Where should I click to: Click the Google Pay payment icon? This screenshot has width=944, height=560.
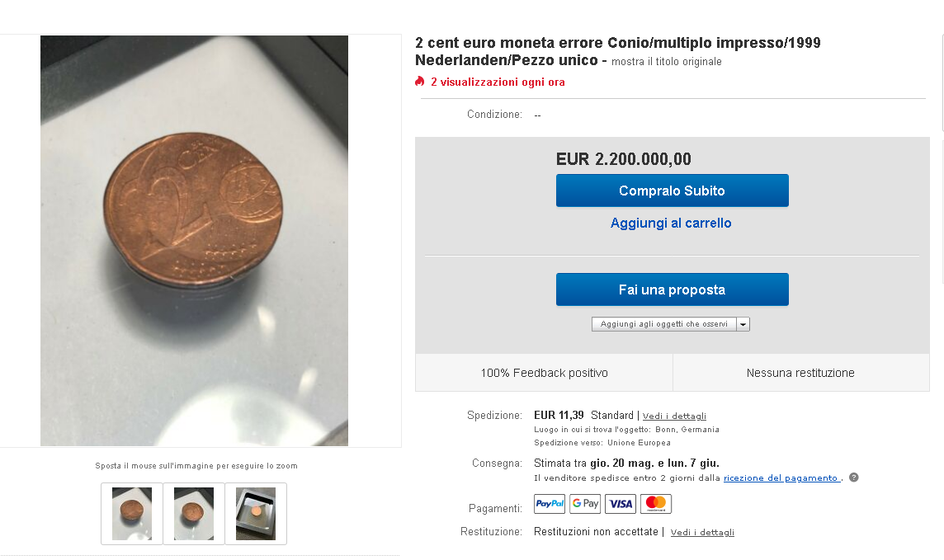[x=585, y=503]
